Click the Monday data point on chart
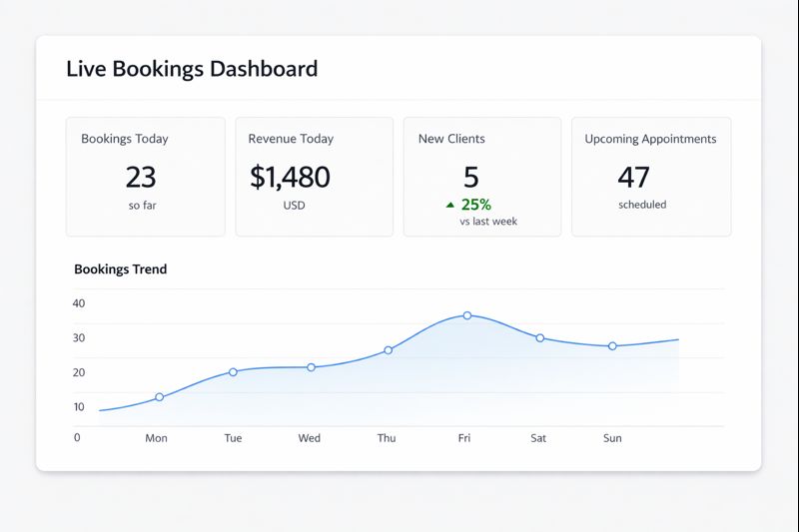 (x=159, y=397)
